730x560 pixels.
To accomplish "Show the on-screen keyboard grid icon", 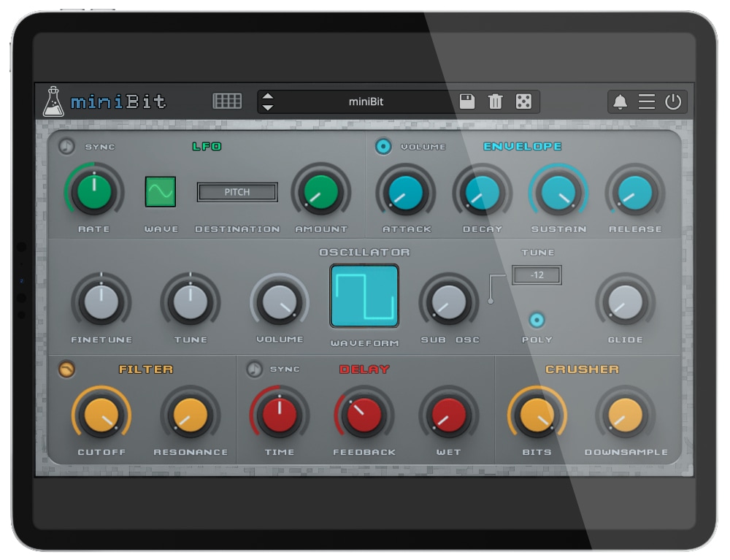I will 227,101.
